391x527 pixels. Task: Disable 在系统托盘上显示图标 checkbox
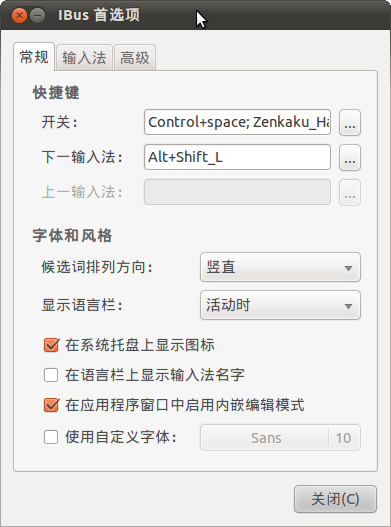click(51, 345)
